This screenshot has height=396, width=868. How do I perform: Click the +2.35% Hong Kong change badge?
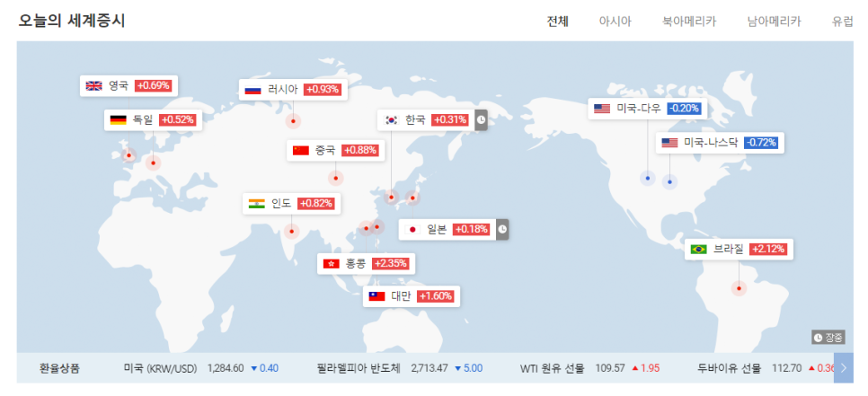tap(391, 264)
